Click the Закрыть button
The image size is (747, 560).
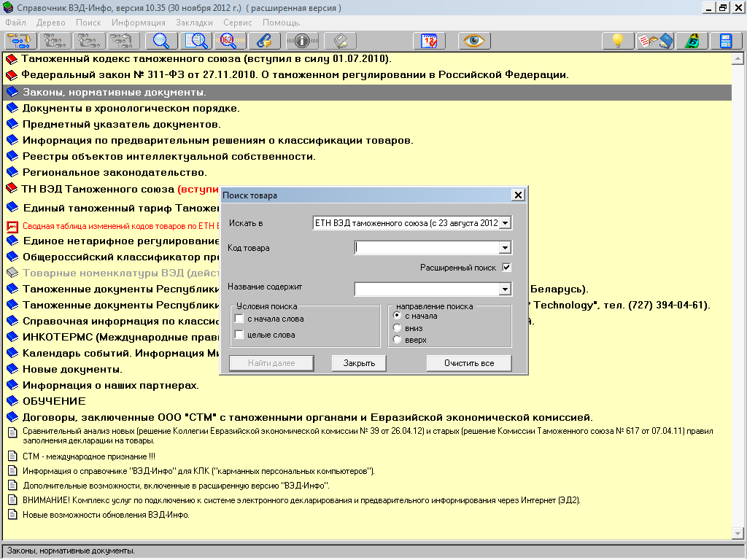(359, 363)
